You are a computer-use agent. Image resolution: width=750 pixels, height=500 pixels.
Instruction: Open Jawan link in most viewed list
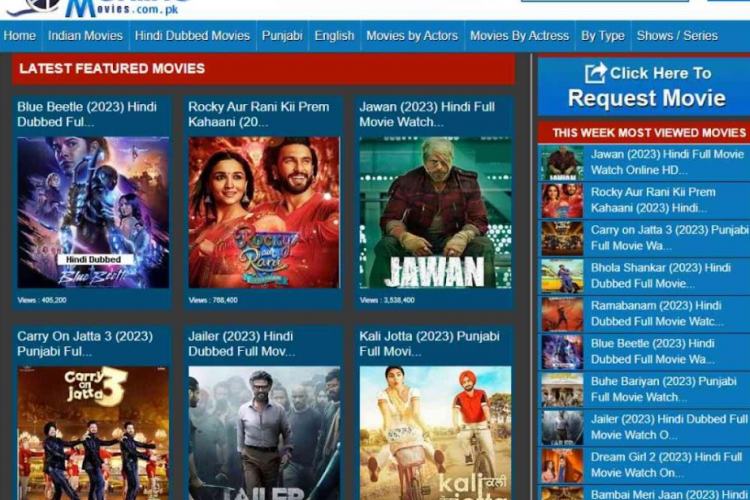(x=667, y=162)
